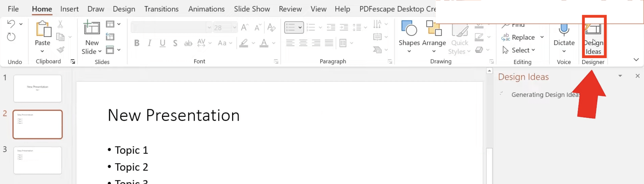Align text right
644x184 pixels.
316,43
